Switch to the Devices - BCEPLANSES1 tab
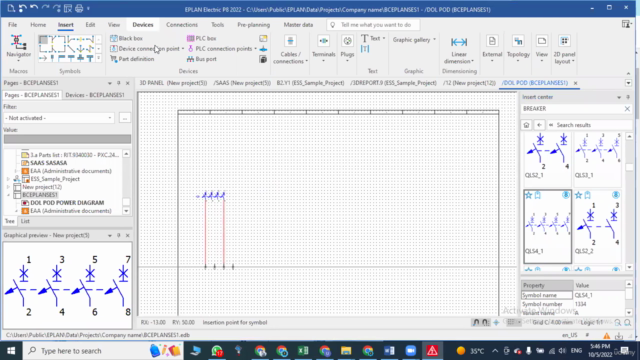The height and width of the screenshot is (360, 640). [95, 95]
